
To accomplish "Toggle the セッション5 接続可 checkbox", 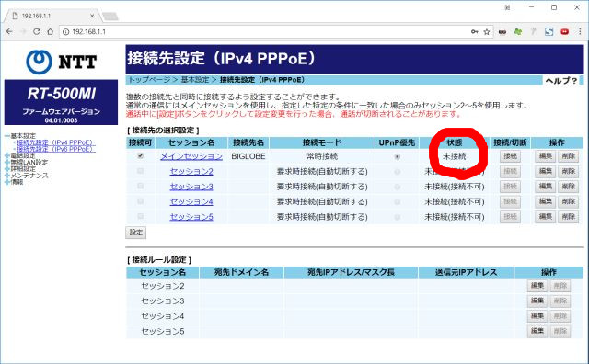I will tap(141, 217).
